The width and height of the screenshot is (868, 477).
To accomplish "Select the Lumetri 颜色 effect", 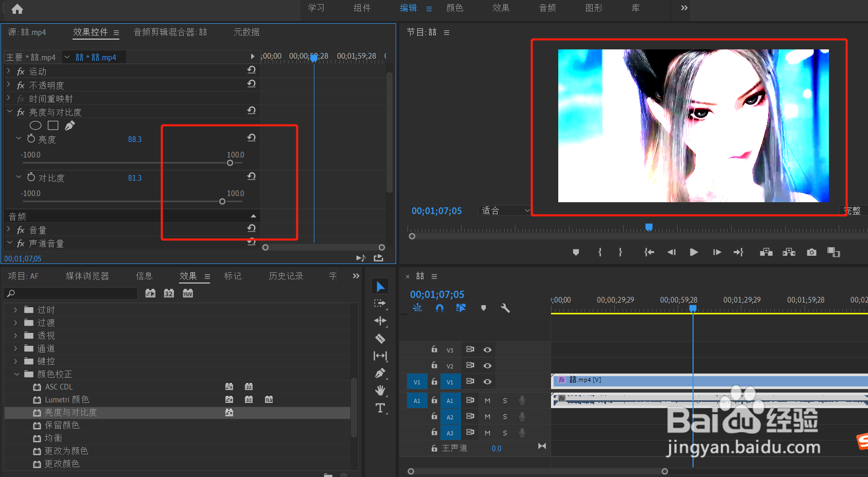I will (x=67, y=400).
